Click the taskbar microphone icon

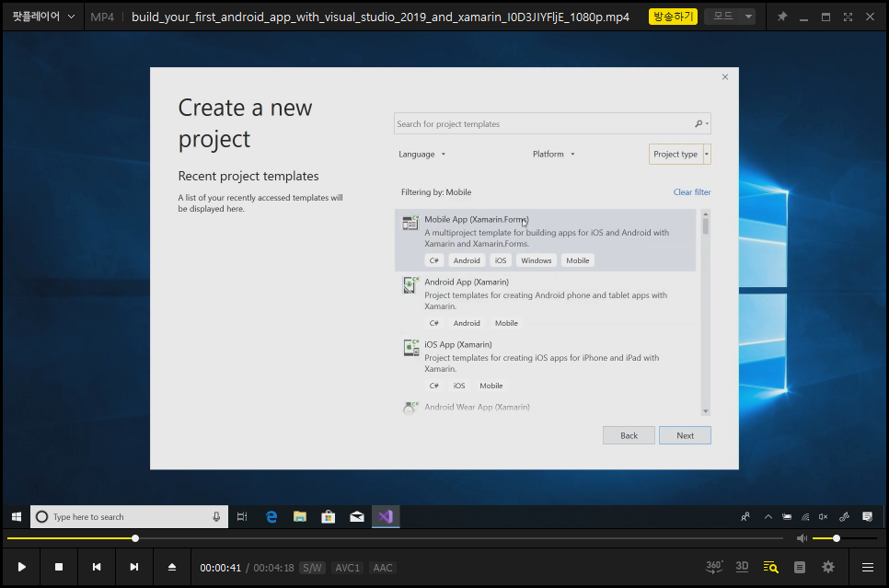pos(216,516)
